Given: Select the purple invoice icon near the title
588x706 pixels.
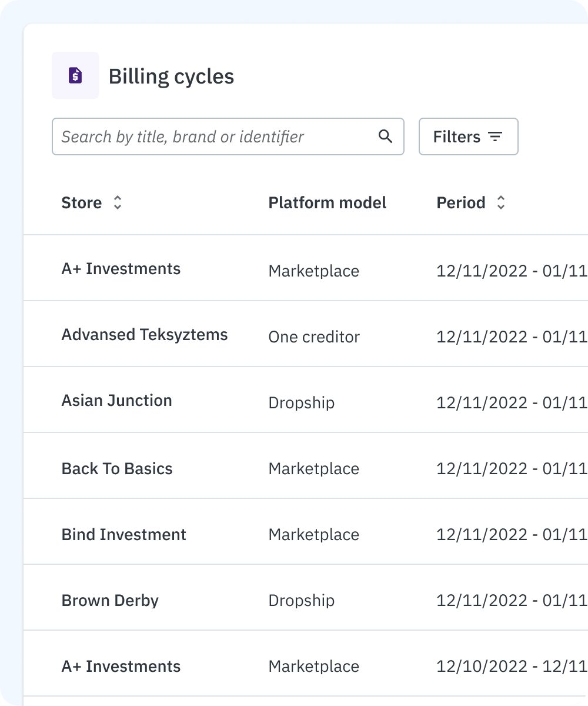Looking at the screenshot, I should click(75, 75).
